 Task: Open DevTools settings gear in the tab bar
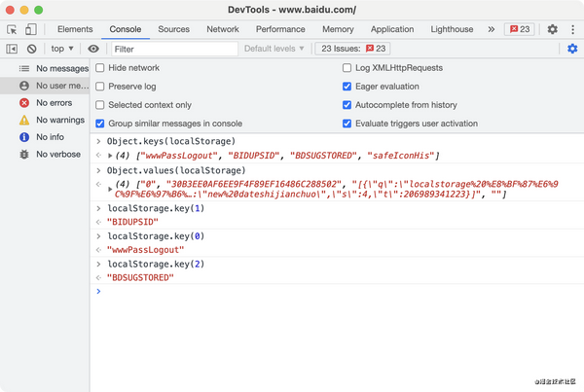(x=552, y=30)
